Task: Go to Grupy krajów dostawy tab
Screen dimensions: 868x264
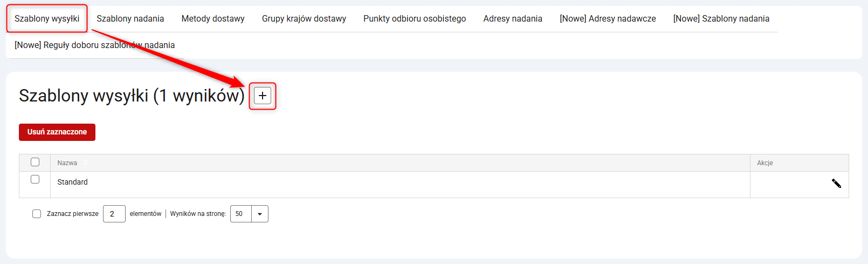Action: [304, 19]
